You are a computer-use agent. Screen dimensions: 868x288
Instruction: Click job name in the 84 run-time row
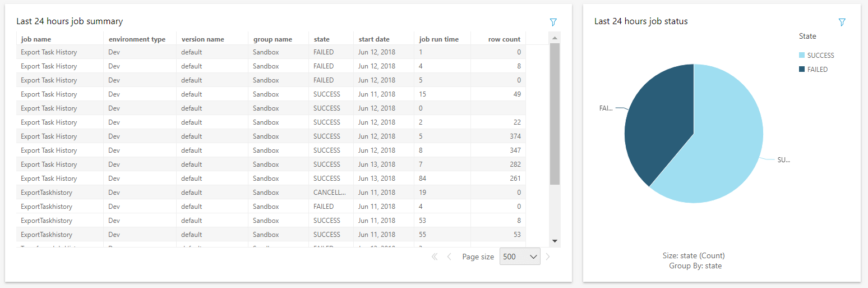49,179
